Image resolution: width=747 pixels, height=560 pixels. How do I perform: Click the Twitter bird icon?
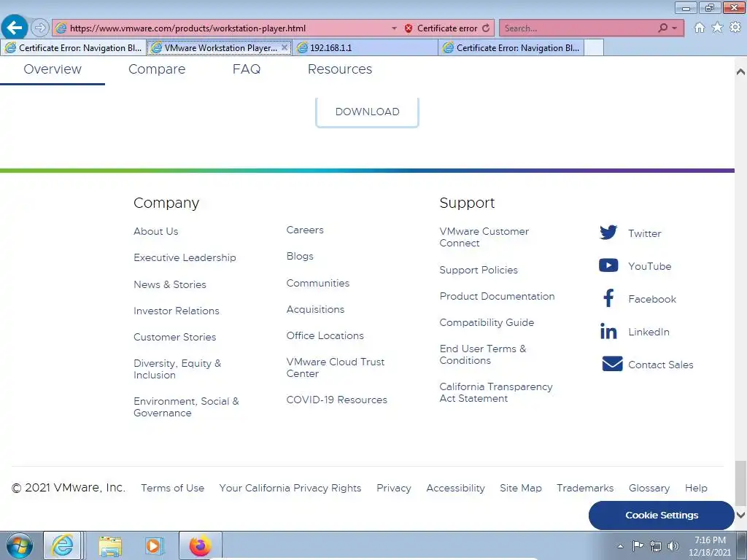[608, 233]
